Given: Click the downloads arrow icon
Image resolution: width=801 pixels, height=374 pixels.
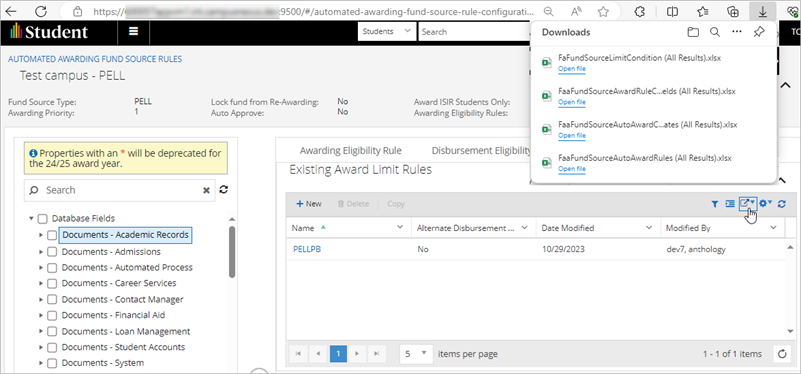Looking at the screenshot, I should [x=763, y=11].
